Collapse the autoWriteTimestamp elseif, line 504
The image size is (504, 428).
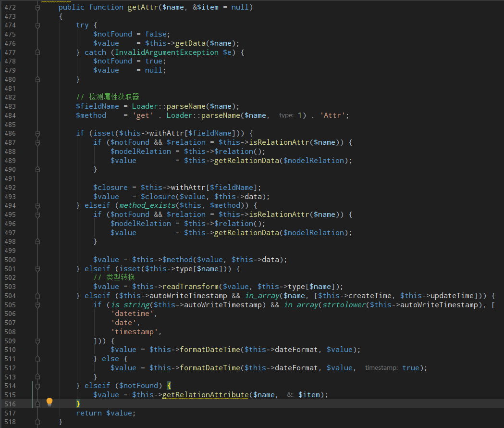pyautogui.click(x=37, y=296)
